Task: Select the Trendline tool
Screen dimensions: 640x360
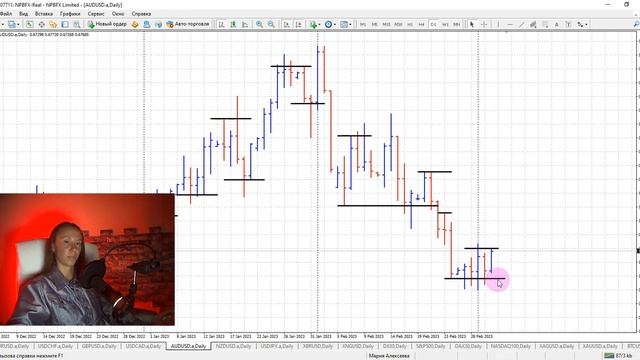Action: click(x=522, y=24)
